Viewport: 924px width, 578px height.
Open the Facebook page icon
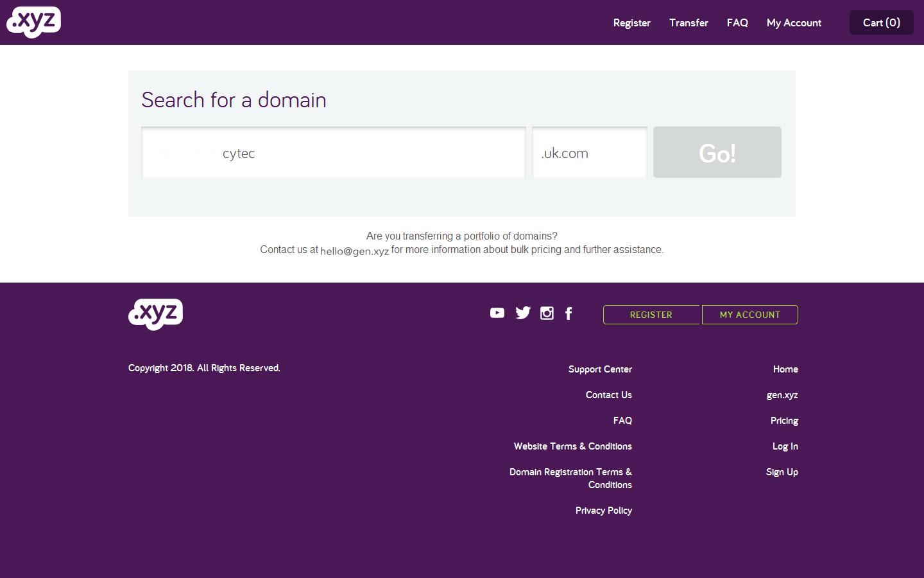[x=569, y=313]
